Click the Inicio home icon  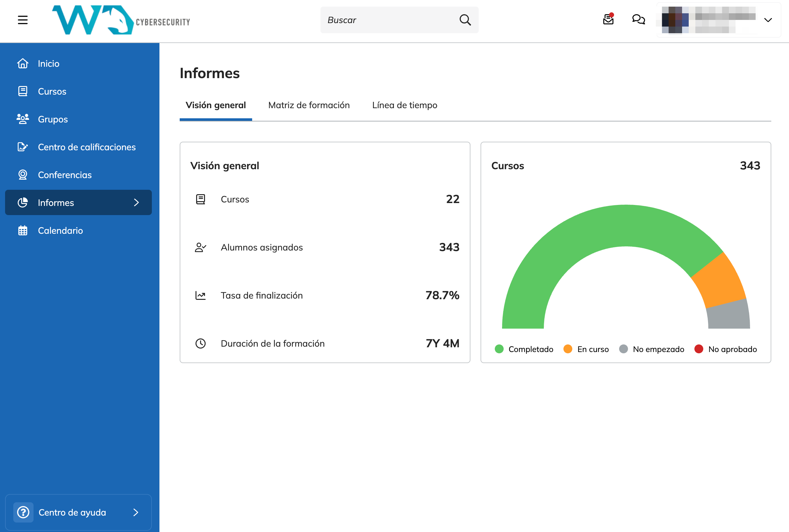[x=23, y=64]
